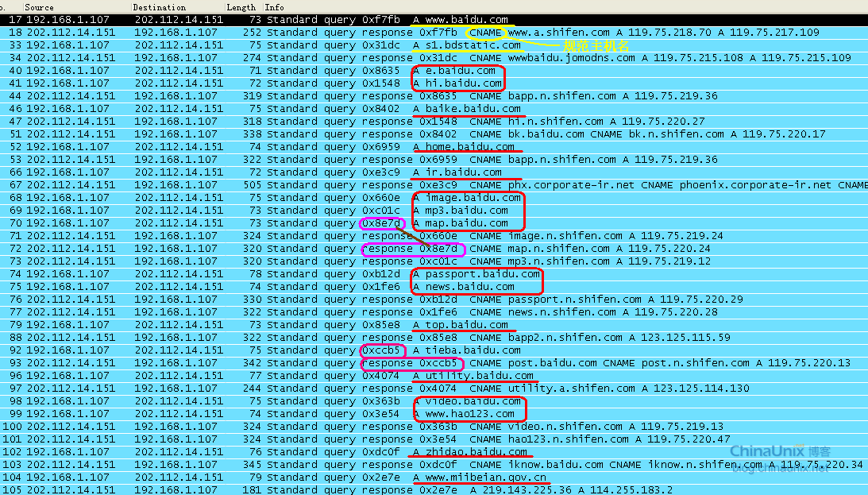Select packet 18 response with CNAME www.a.shifen.com
The width and height of the screenshot is (868, 495).
click(318, 33)
